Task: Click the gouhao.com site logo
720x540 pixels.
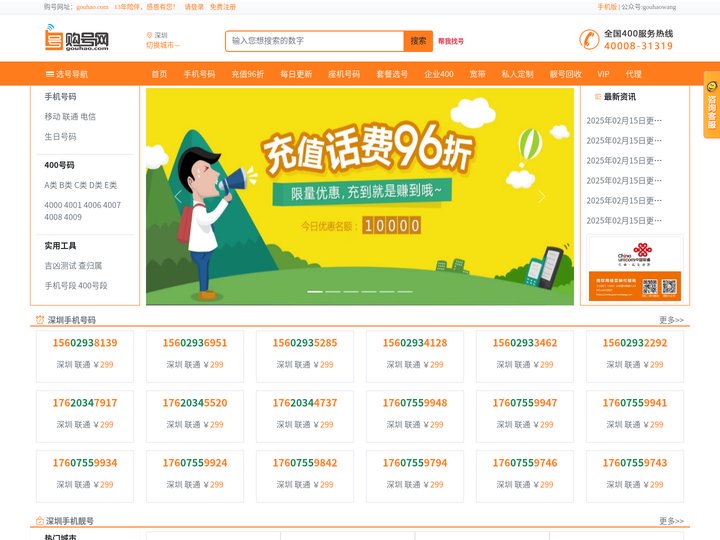Action: point(77,38)
